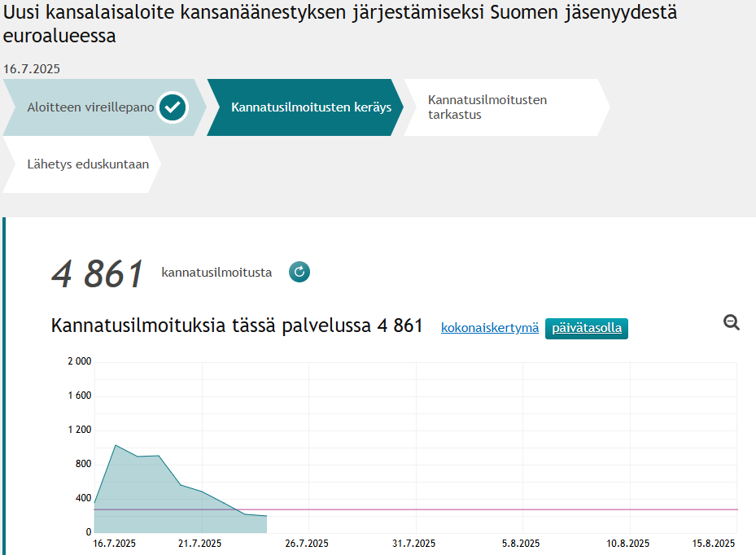
Task: Click the 400 y-axis label
Action: [x=83, y=498]
